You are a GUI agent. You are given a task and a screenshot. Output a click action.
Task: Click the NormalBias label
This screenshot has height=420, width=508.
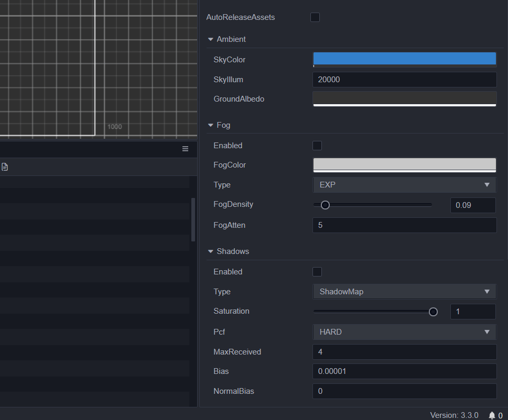234,391
